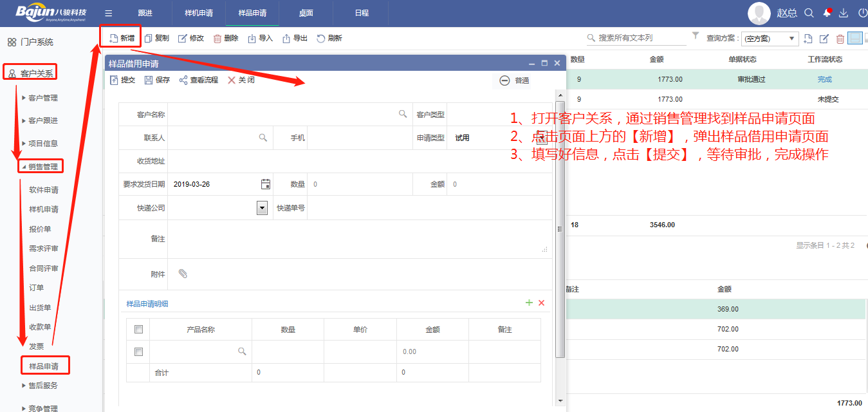Click the 提交 button in the dialog

(123, 80)
